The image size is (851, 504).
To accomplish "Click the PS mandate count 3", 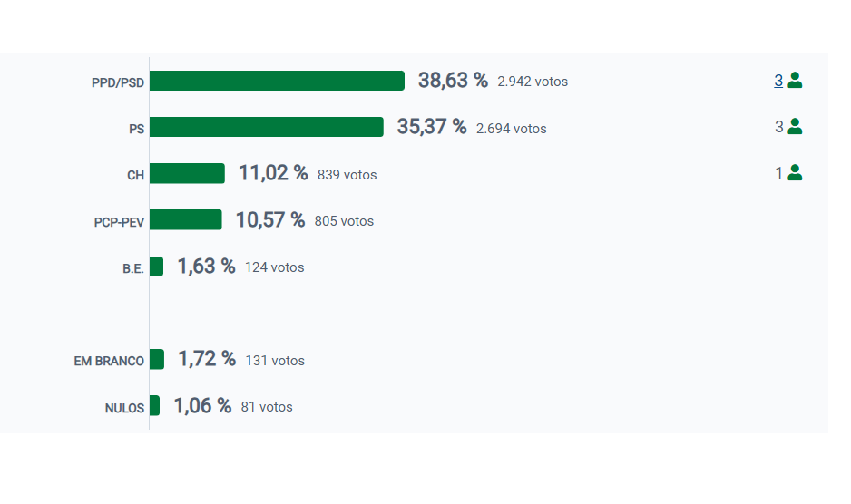I will [x=778, y=127].
